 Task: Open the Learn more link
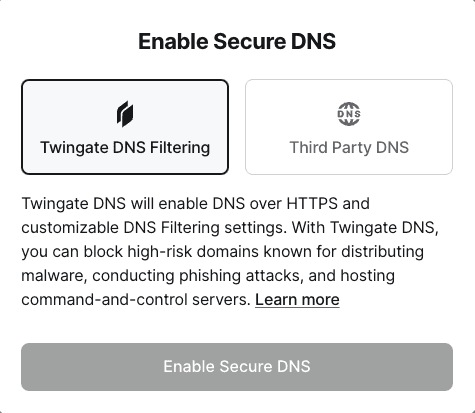coord(297,299)
